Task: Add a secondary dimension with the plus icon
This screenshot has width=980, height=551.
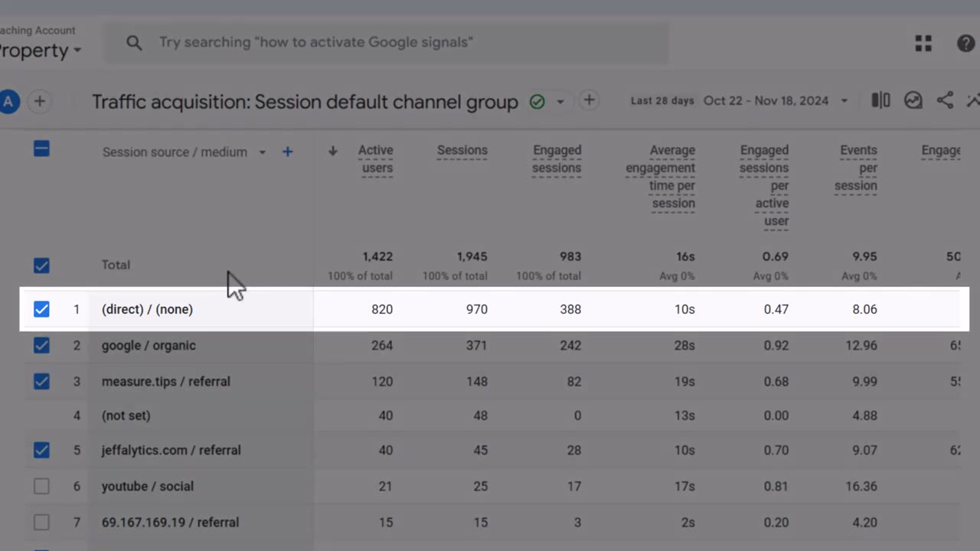Action: (x=287, y=152)
